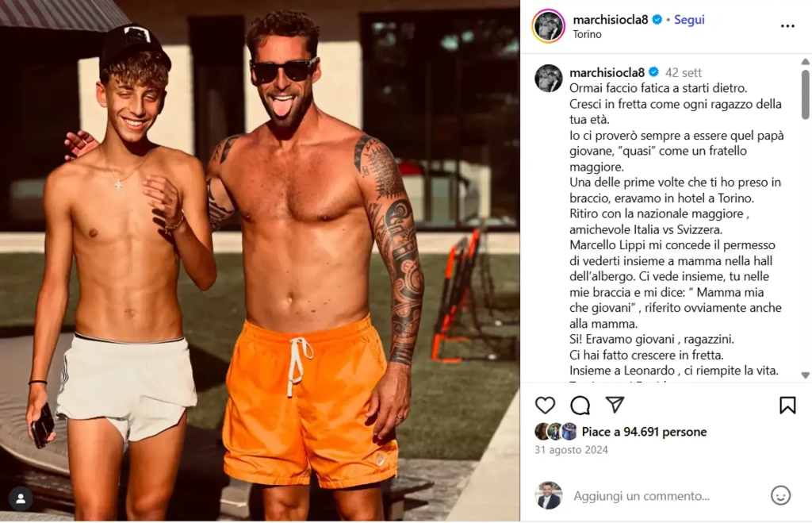The height and width of the screenshot is (523, 812).
Task: Open the 31 agosto 2024 date link
Action: coord(571,450)
